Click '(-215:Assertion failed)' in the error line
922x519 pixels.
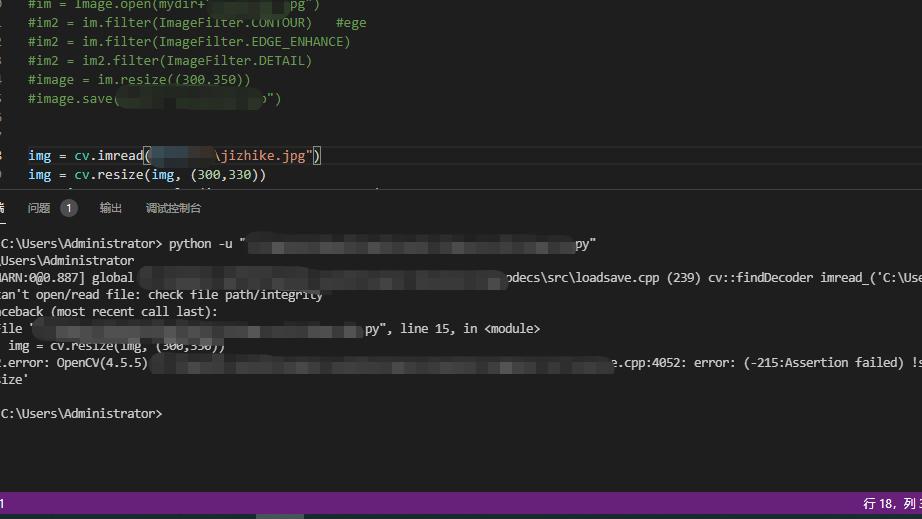[x=823, y=363]
